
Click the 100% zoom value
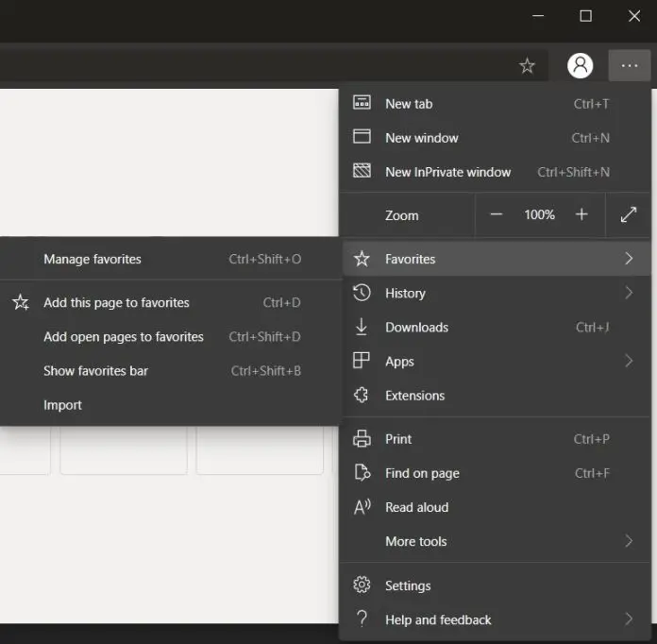pyautogui.click(x=539, y=214)
